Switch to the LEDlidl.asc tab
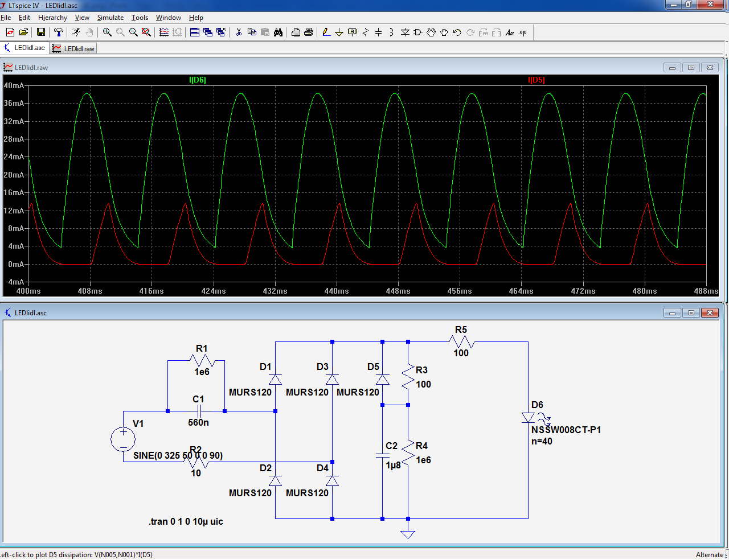The width and height of the screenshot is (729, 560). (x=24, y=48)
